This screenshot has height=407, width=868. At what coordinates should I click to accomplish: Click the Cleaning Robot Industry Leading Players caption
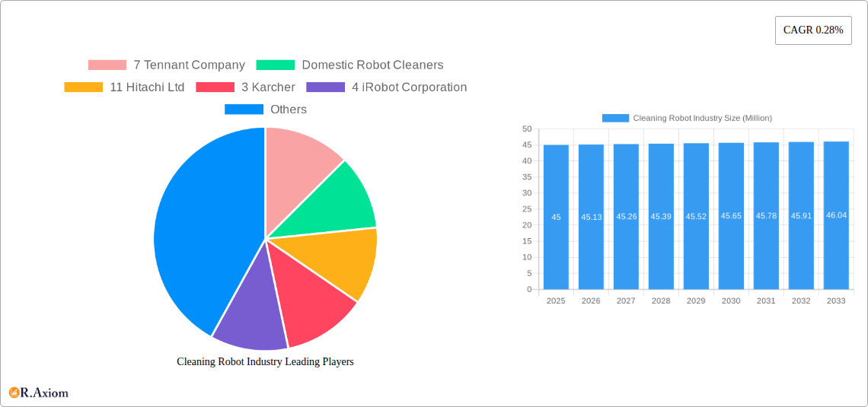(x=265, y=361)
